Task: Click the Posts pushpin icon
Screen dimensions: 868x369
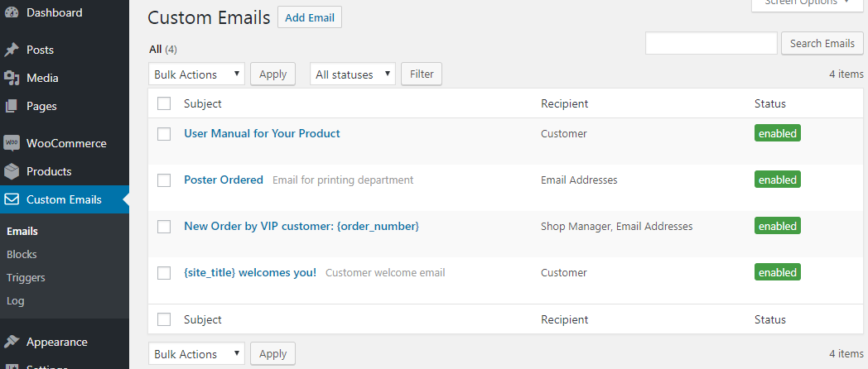Action: click(12, 50)
